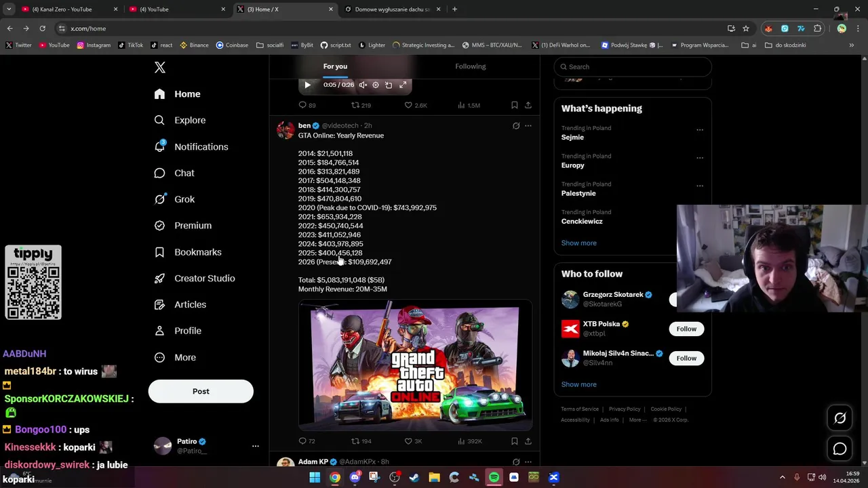Screen dimensions: 868x488
Task: Open the X logo home icon
Action: pyautogui.click(x=160, y=67)
